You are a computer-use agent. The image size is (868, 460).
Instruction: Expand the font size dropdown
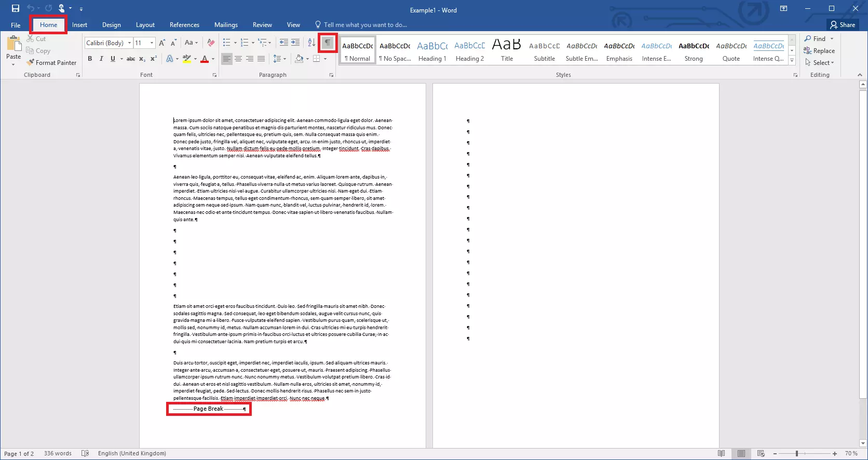click(152, 43)
